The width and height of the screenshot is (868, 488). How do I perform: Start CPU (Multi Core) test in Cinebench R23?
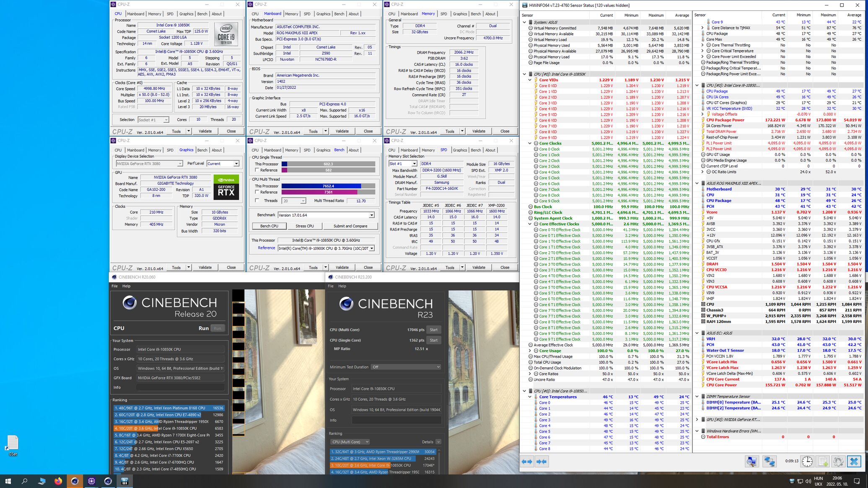pos(433,330)
